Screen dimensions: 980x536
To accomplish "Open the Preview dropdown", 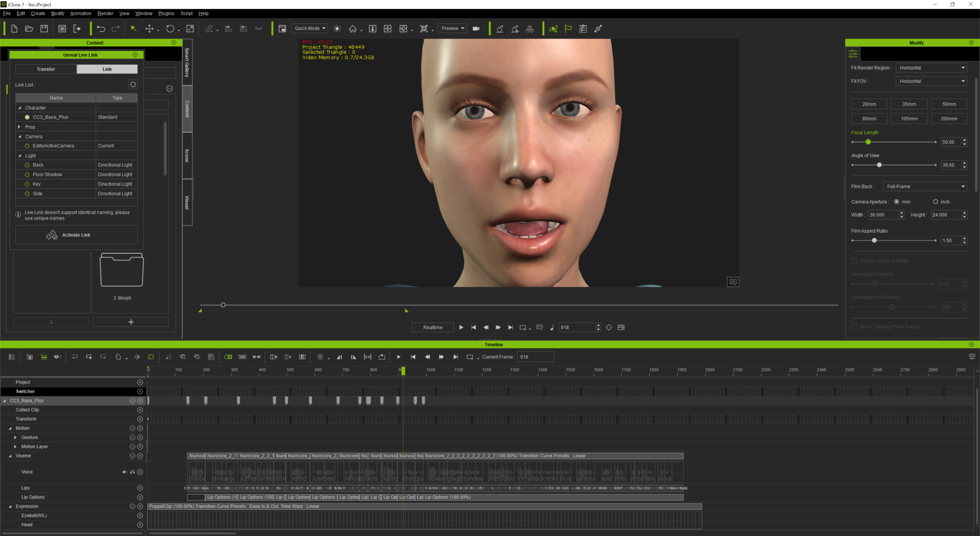I will (452, 28).
